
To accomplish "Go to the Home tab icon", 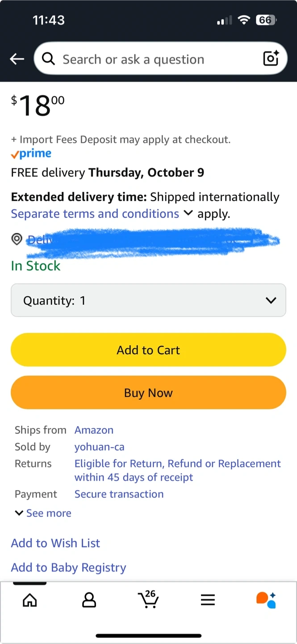I will pyautogui.click(x=30, y=600).
